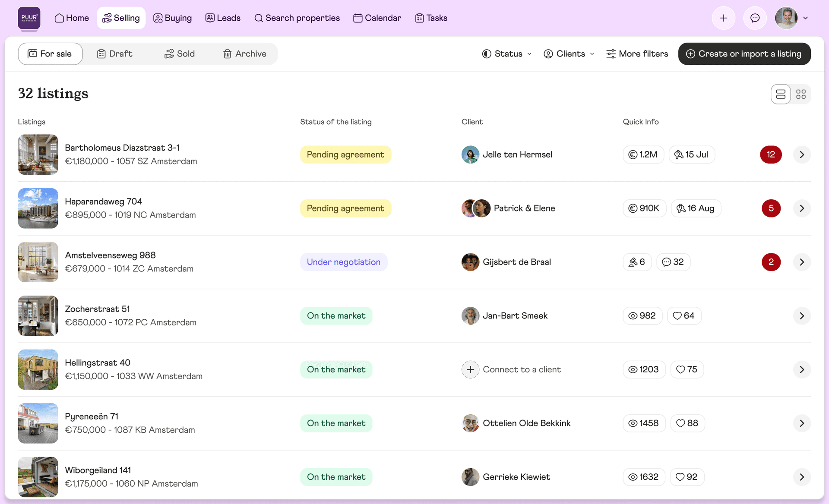Open the Calendar section icon
Screen dimensions: 829x504
point(357,18)
